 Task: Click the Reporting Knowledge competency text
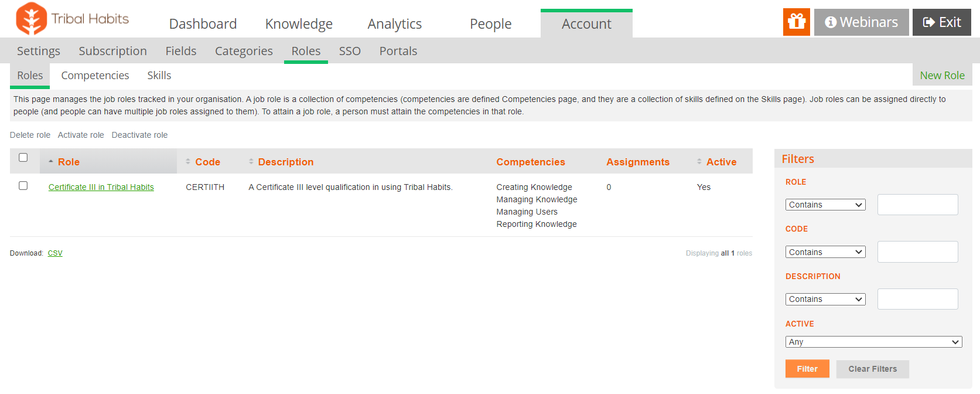pyautogui.click(x=537, y=224)
